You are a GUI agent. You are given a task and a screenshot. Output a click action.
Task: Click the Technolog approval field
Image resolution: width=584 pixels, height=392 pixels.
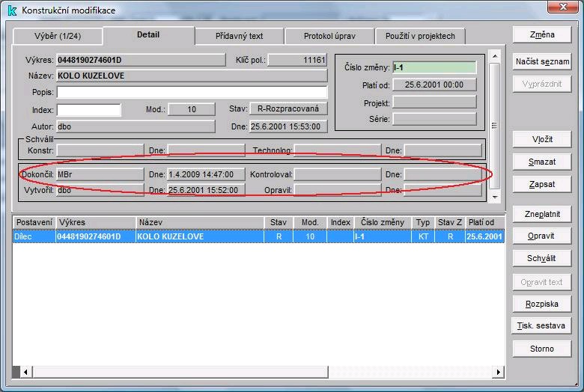(x=338, y=150)
